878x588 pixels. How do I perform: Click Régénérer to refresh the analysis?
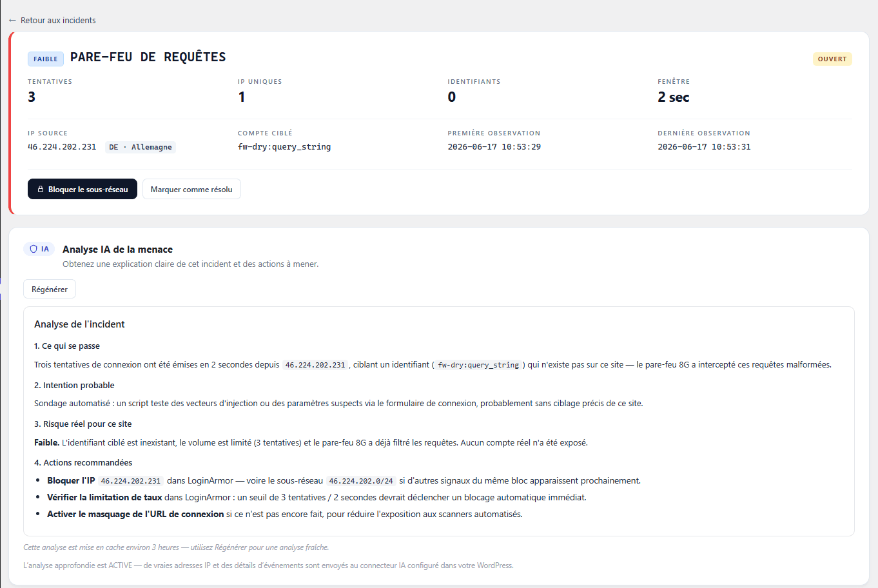point(50,289)
